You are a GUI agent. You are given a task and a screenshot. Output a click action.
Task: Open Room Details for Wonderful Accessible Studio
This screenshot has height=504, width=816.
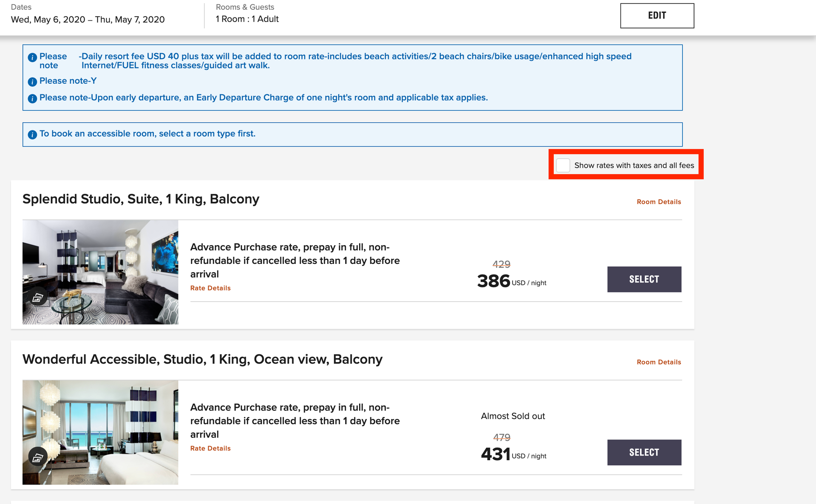click(x=658, y=362)
